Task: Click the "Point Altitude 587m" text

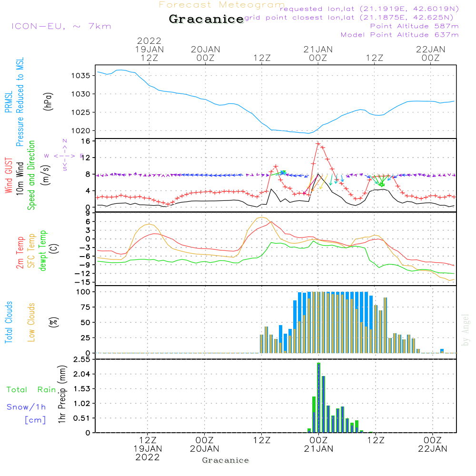Action: pyautogui.click(x=415, y=26)
